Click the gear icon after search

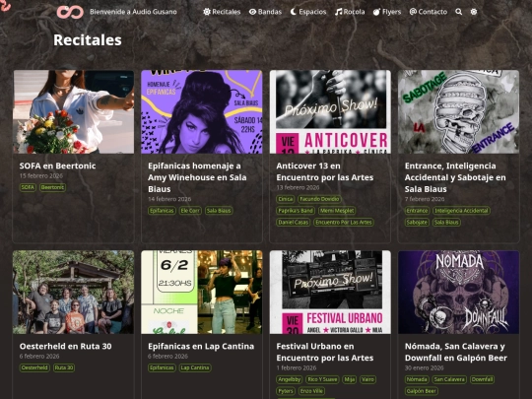[474, 12]
